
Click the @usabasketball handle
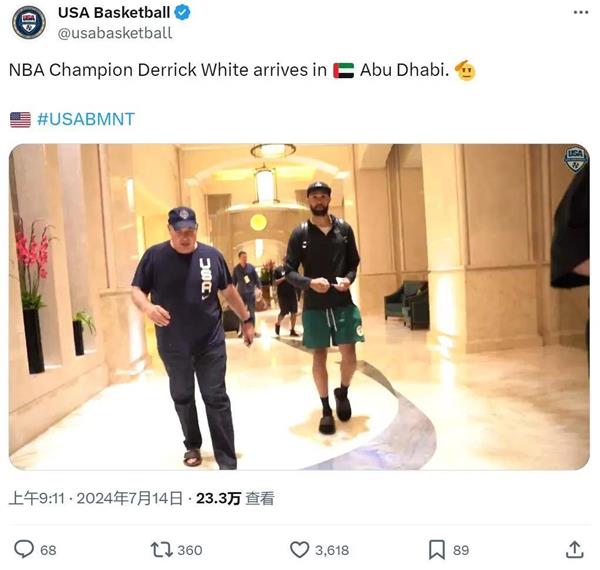pos(115,33)
